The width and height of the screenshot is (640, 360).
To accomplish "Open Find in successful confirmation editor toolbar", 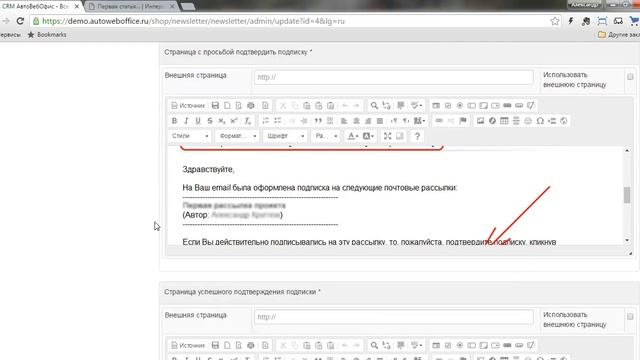I will point(374,345).
